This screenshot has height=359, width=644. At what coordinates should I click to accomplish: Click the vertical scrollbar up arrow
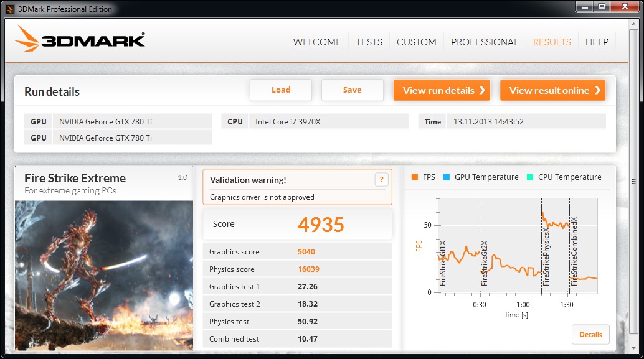(x=633, y=24)
